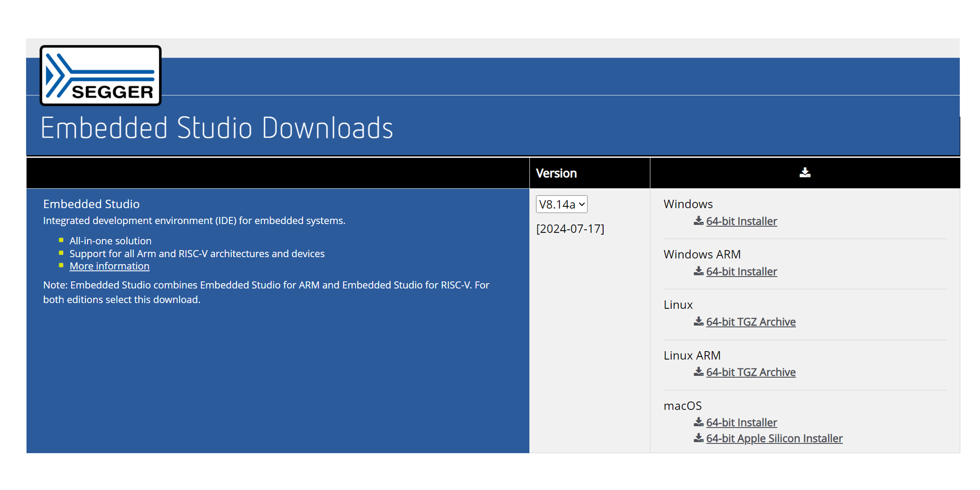Screen dimensions: 980x490
Task: Open the V8.14a version dropdown
Action: pos(561,204)
